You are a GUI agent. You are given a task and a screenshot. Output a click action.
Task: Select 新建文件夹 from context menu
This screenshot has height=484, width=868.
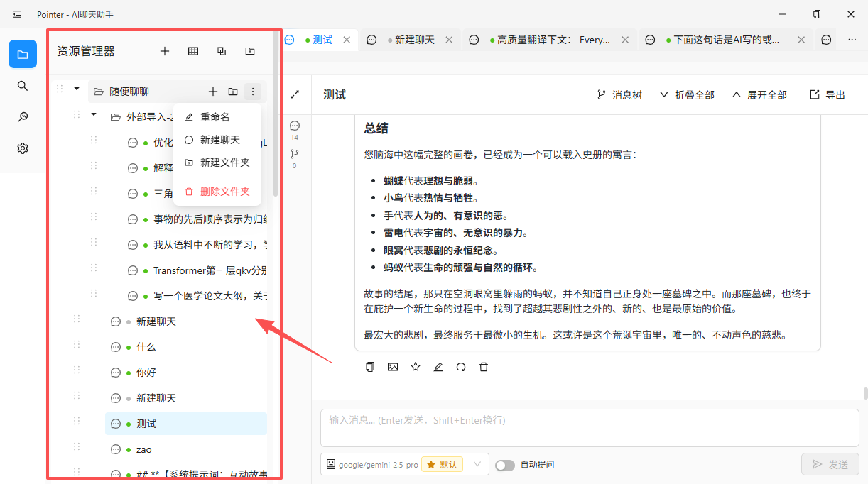click(x=217, y=163)
